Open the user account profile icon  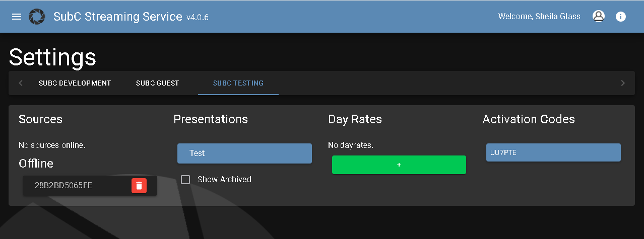(598, 17)
